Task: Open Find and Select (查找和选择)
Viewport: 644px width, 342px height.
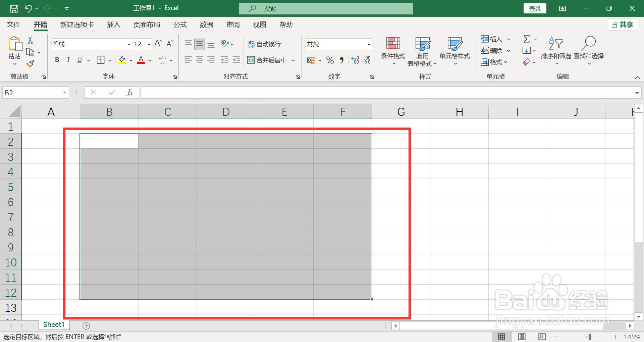Action: 589,51
